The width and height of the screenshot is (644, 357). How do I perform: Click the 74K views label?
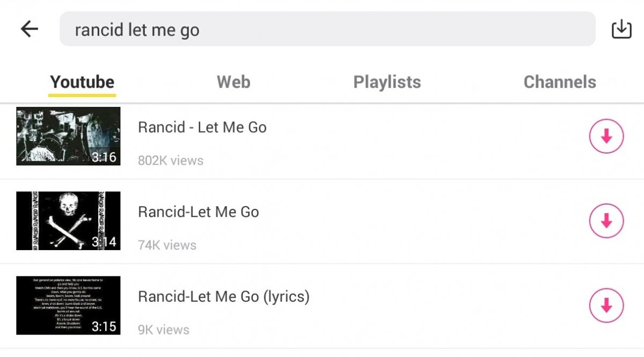(x=167, y=245)
